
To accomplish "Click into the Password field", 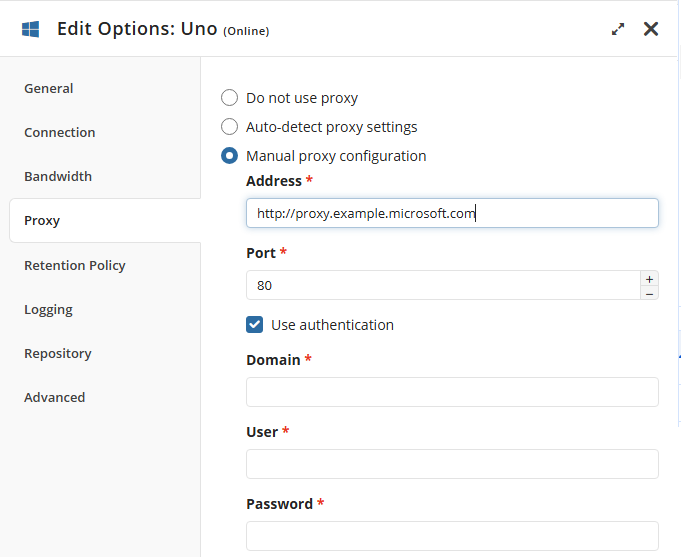I will tap(452, 536).
